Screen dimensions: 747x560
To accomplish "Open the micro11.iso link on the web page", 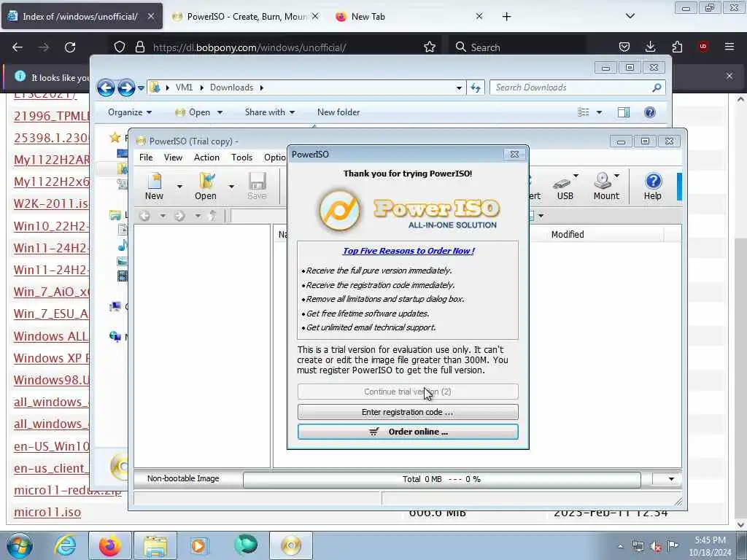I will tap(47, 513).
